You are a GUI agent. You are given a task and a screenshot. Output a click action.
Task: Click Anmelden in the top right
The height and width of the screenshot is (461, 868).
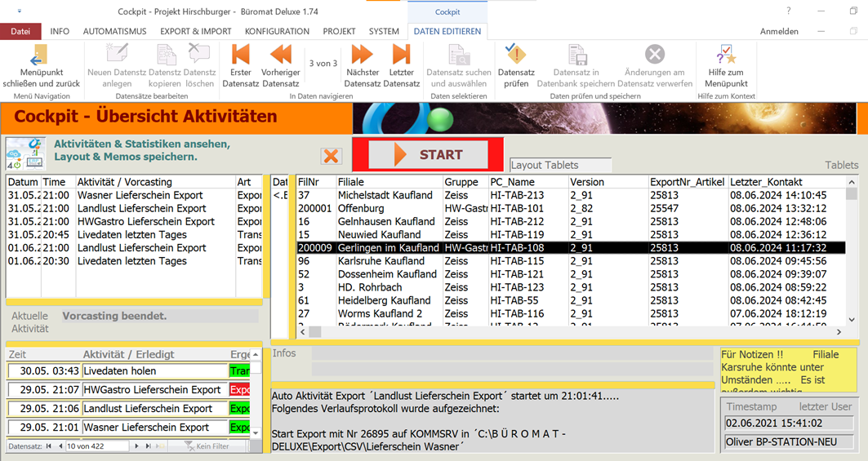coord(779,32)
